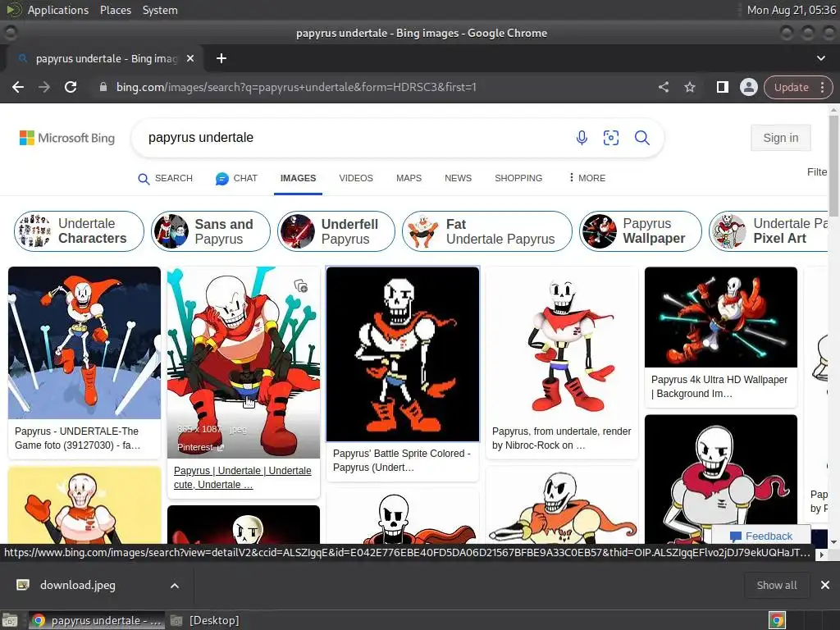Image resolution: width=840 pixels, height=630 pixels.
Task: Click the Sign in button
Action: 781,138
